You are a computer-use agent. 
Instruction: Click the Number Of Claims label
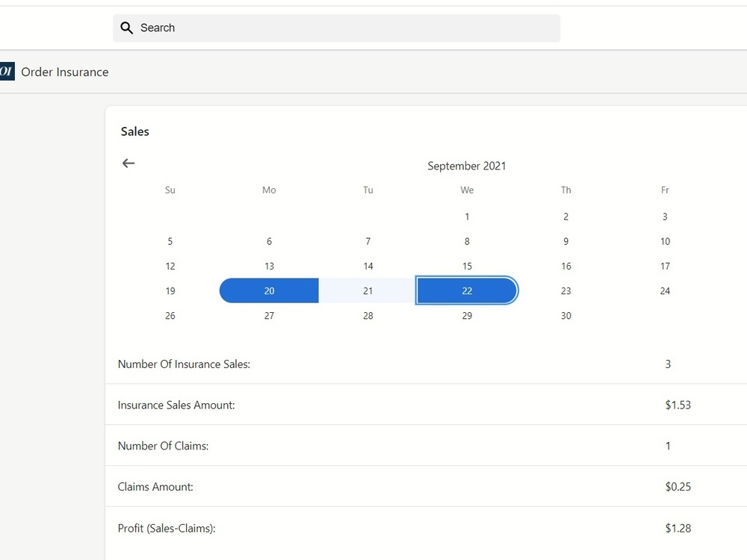coord(163,447)
